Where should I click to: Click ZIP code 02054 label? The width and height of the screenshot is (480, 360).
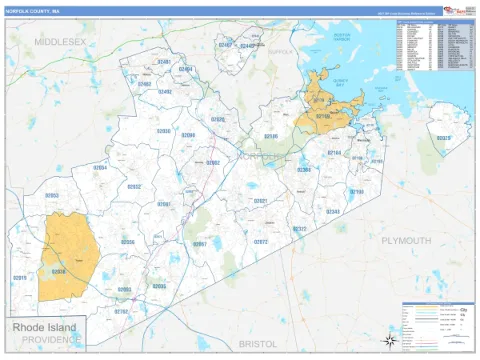click(x=100, y=168)
